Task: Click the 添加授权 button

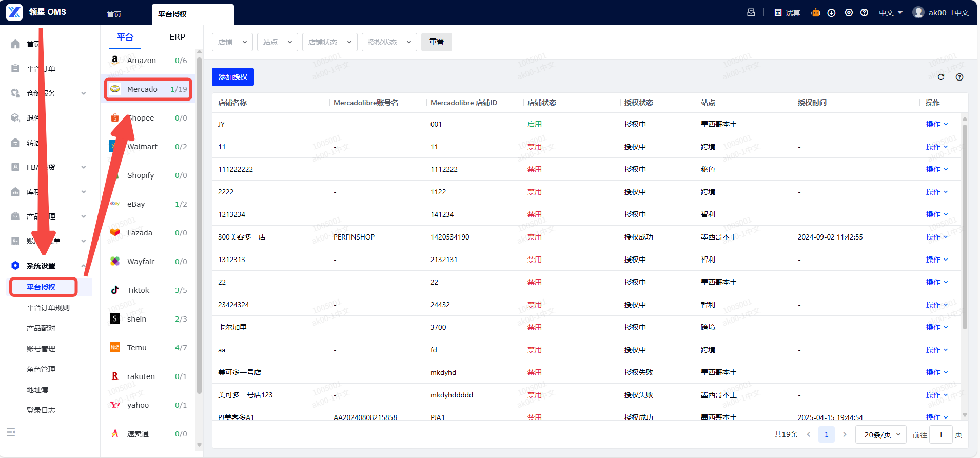Action: click(232, 77)
